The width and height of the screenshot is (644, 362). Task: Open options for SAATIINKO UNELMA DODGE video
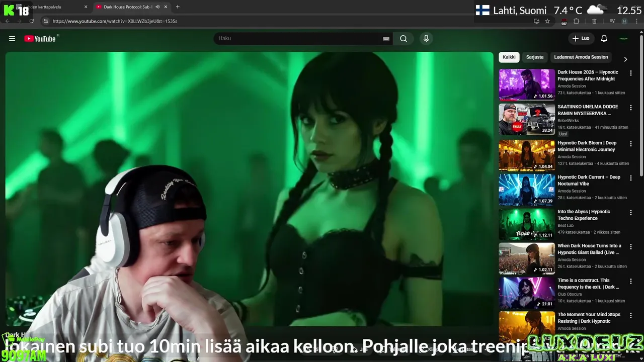click(631, 108)
